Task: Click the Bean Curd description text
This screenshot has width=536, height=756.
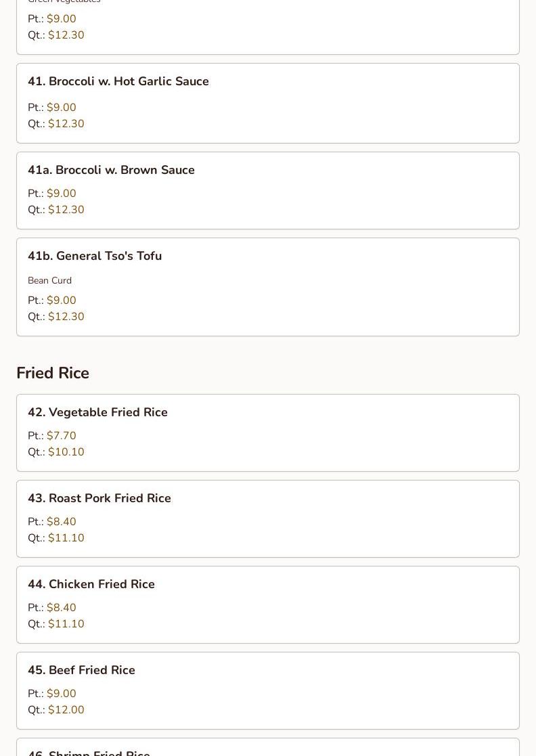Action: tap(49, 281)
